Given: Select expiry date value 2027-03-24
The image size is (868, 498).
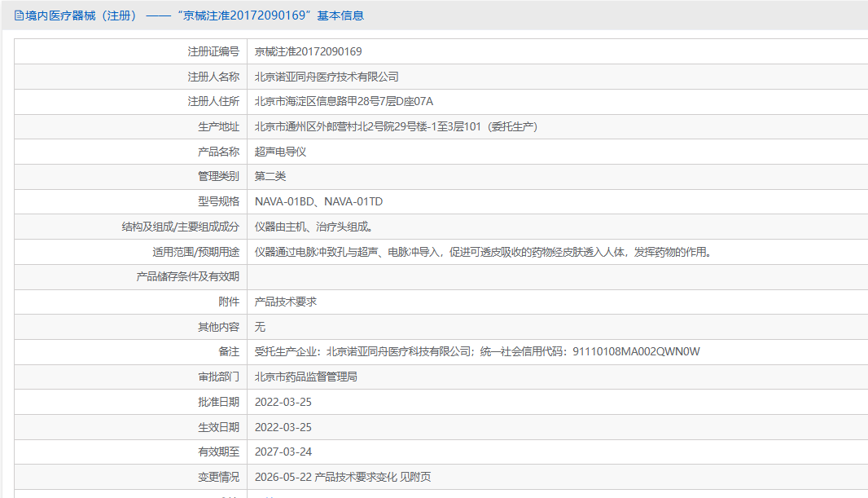Looking at the screenshot, I should coord(283,452).
